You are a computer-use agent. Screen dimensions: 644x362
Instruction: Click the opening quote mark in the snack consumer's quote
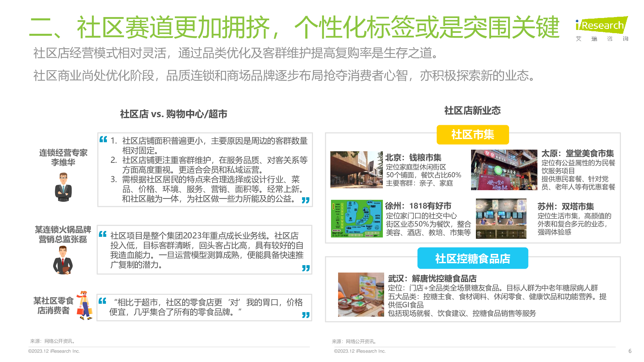point(102,301)
